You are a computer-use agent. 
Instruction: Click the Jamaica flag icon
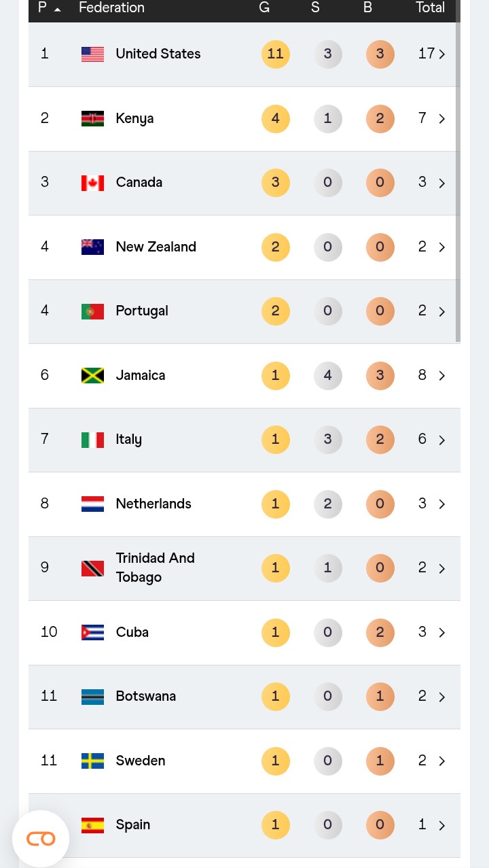click(92, 375)
